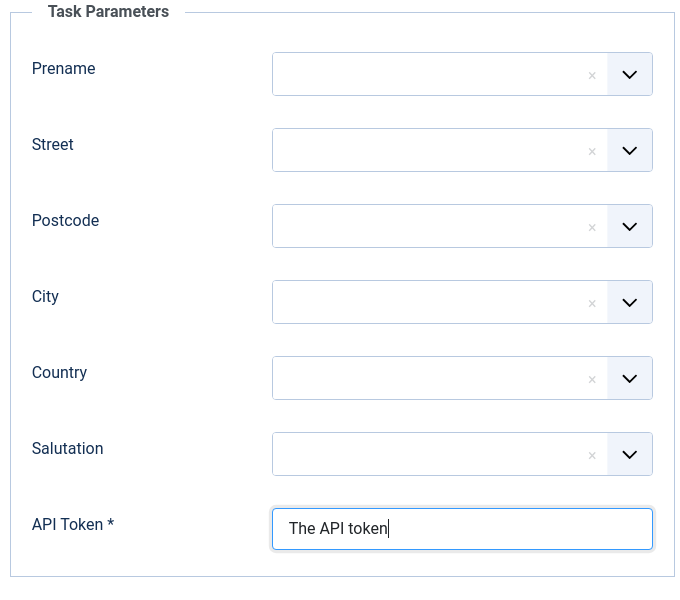Open the Salutation dropdown arrow
Viewport: 680px width, 600px height.
[630, 455]
